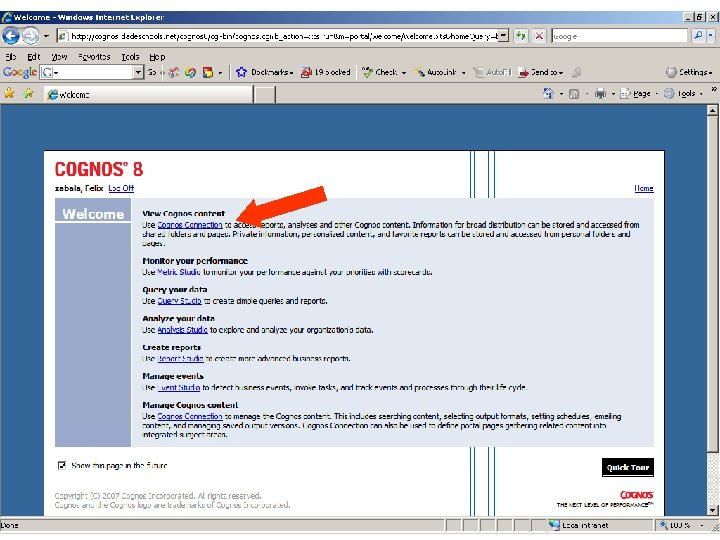Screen dimensions: 720x540
Task: Open the recent pages dropdown beside Forward
Action: coord(46,36)
